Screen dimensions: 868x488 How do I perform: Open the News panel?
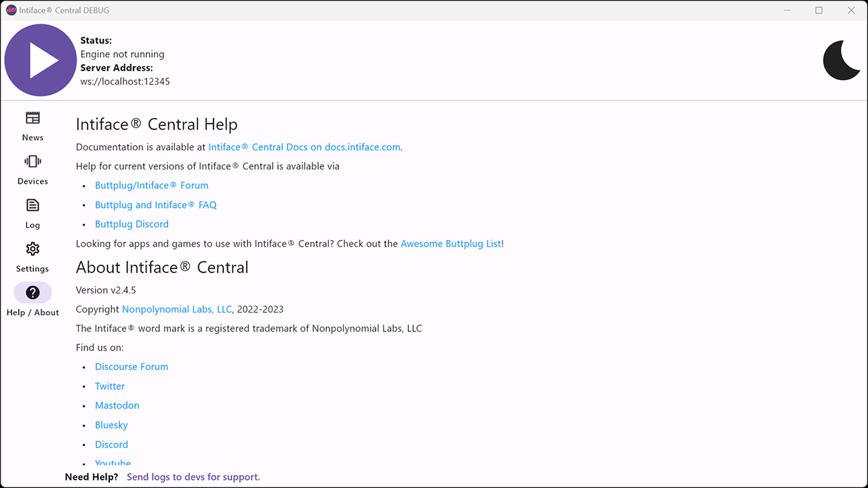[x=32, y=126]
